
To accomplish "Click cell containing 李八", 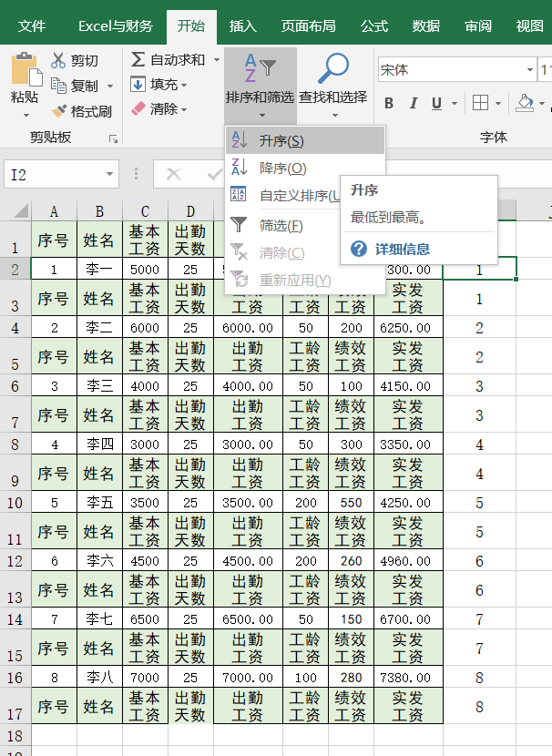I will pos(99,678).
